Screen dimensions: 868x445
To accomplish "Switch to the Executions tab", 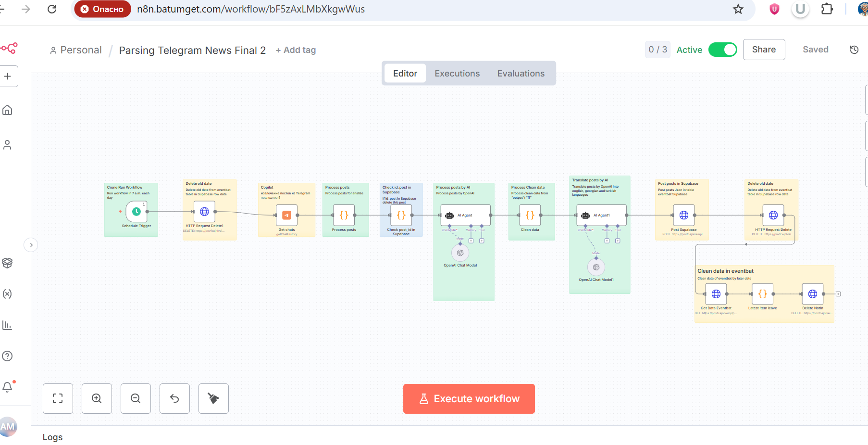I will (x=457, y=74).
